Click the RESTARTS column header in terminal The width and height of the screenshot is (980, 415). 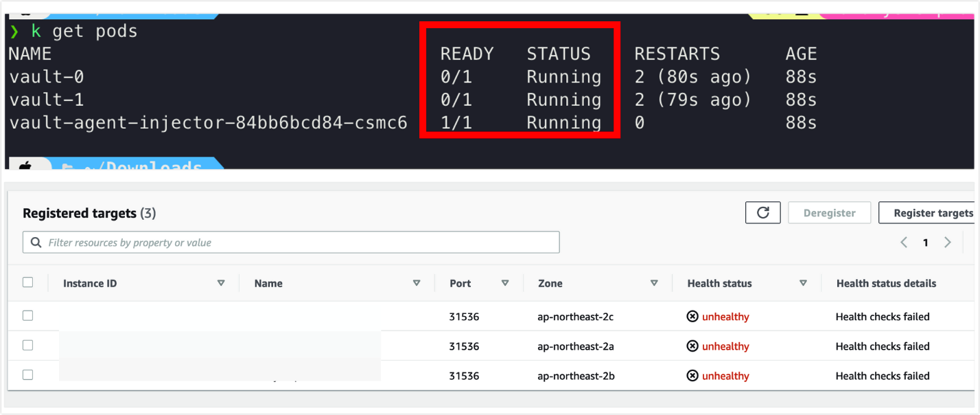pyautogui.click(x=677, y=54)
